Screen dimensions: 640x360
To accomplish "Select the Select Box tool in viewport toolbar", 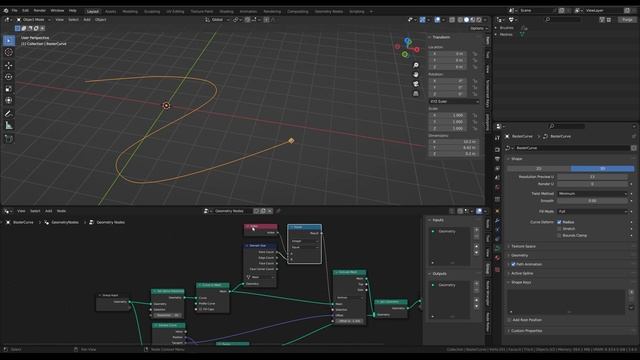I will click(9, 40).
